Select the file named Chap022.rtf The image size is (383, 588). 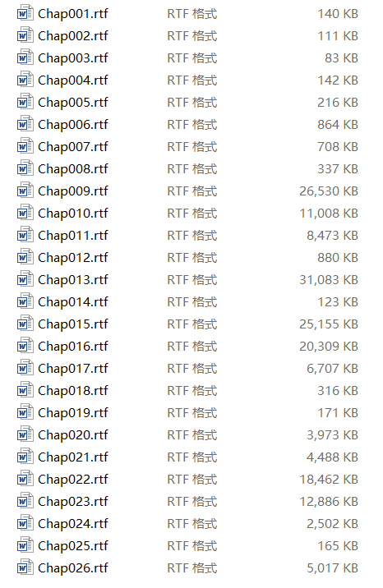click(x=73, y=480)
